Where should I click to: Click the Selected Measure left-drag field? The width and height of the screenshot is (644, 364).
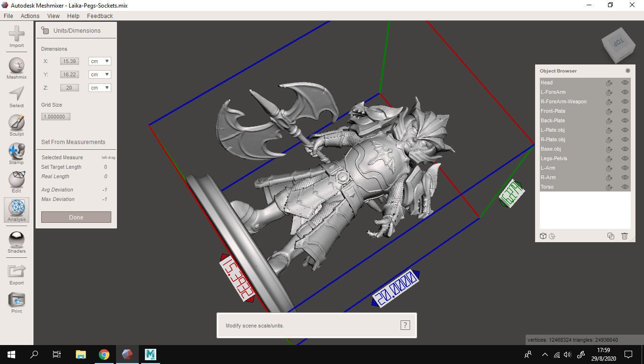(108, 157)
